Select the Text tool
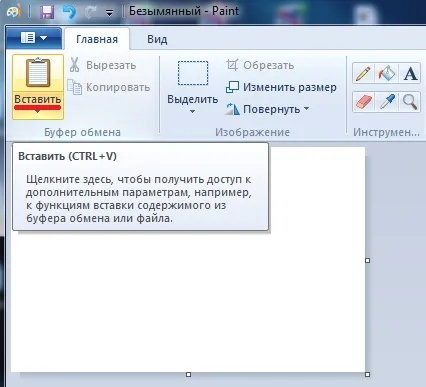Image resolution: width=426 pixels, height=387 pixels. pos(410,74)
